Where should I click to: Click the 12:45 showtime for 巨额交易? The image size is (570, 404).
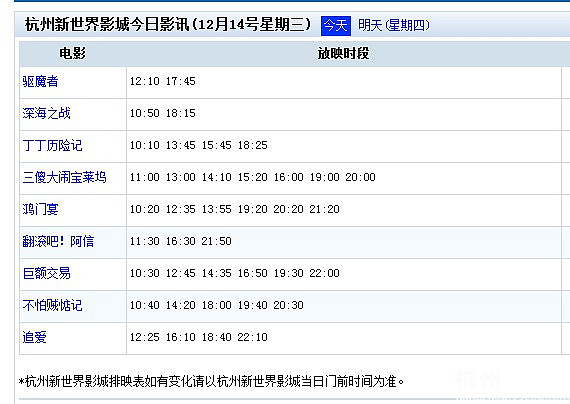pos(181,273)
